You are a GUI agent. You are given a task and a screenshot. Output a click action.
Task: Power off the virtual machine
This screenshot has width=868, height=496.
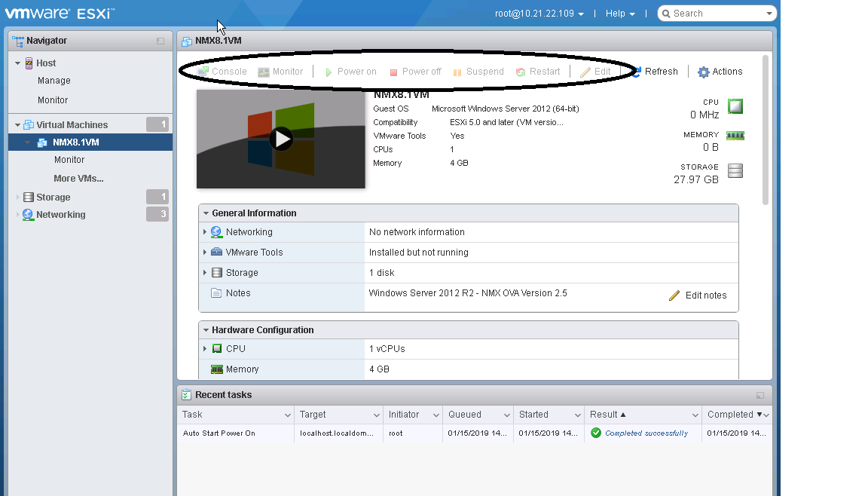click(415, 71)
